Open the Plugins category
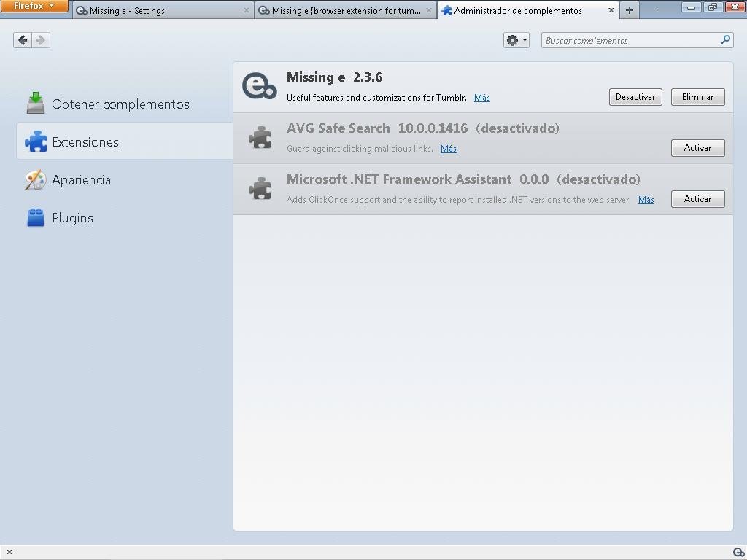 125,217
